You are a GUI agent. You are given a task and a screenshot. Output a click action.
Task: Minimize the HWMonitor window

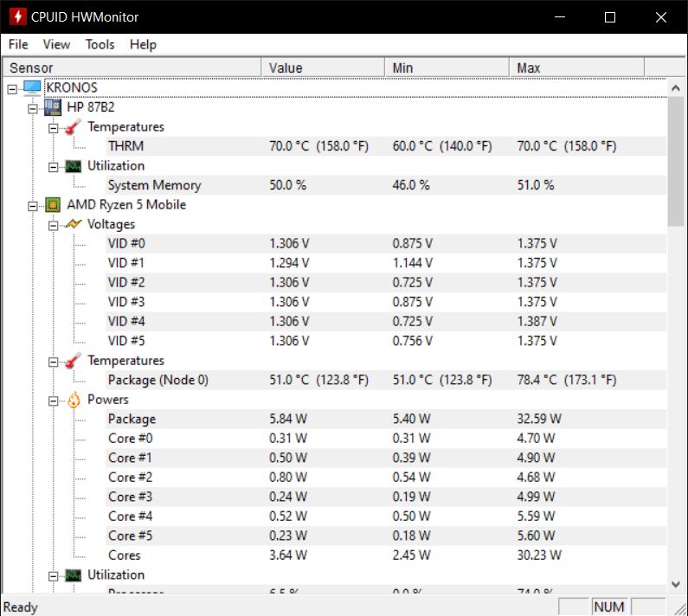point(559,17)
